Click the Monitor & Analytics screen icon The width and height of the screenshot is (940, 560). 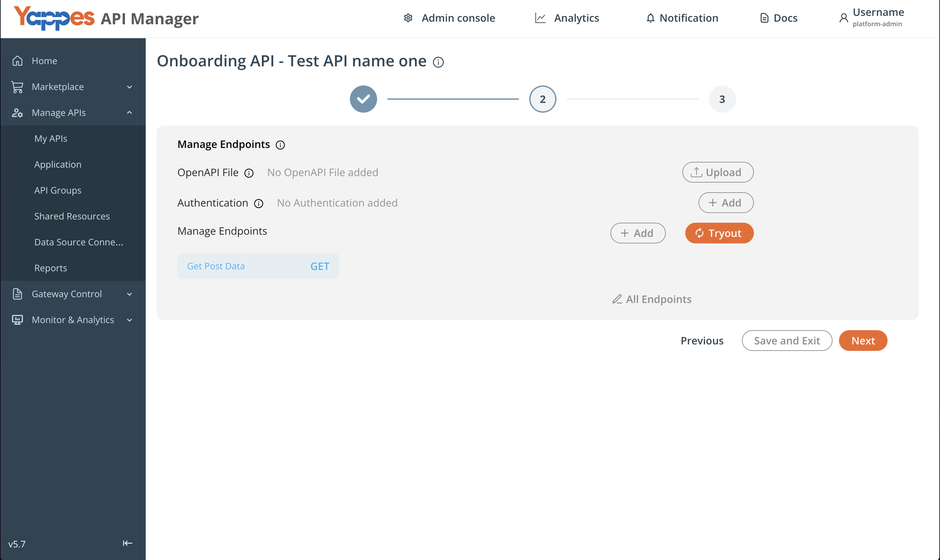point(17,319)
